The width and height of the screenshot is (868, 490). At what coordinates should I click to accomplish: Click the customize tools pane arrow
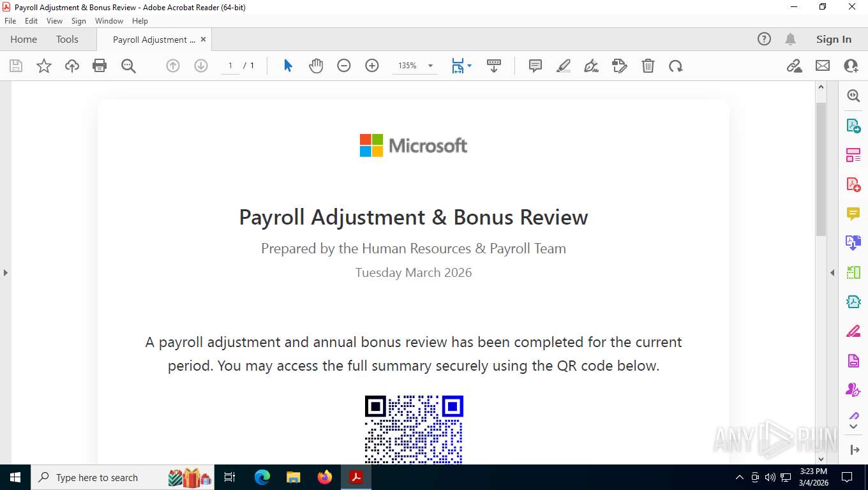point(855,450)
